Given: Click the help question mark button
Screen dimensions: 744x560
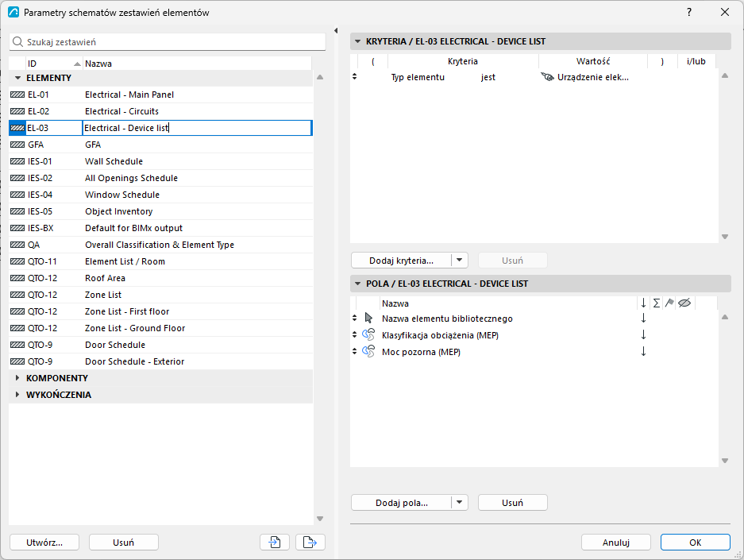Looking at the screenshot, I should point(689,13).
